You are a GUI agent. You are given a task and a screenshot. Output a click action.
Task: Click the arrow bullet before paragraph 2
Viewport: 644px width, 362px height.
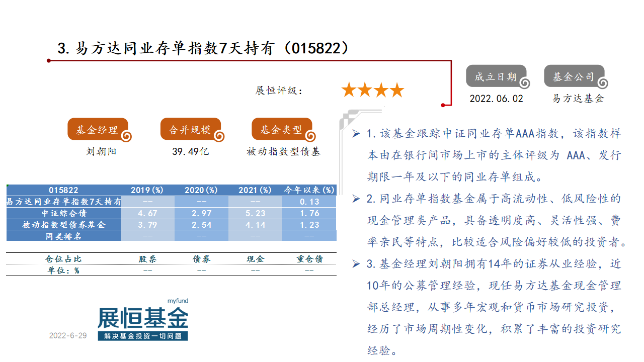[356, 199]
